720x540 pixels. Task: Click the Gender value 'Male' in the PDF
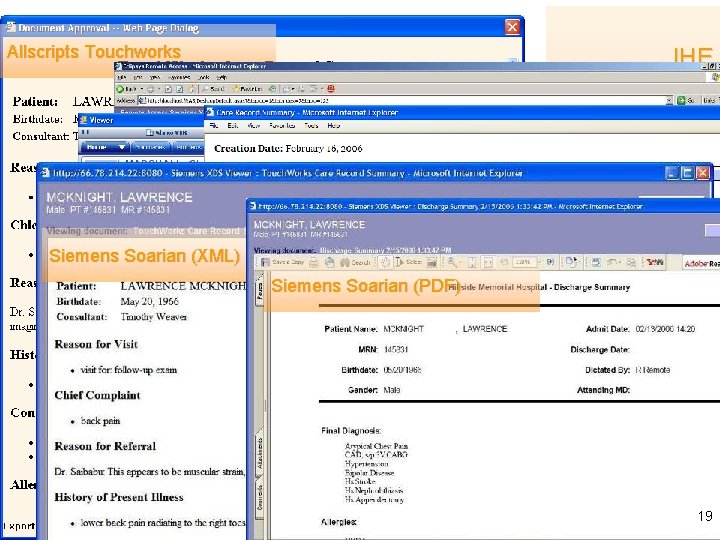392,390
